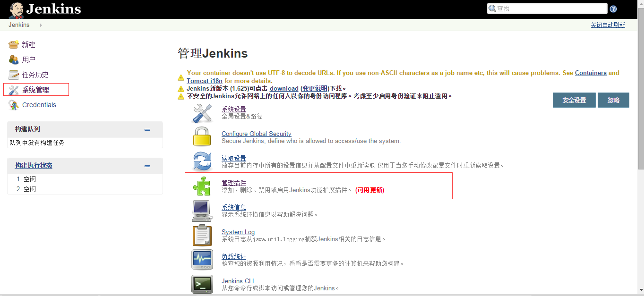Click the 忽略 button

point(613,100)
